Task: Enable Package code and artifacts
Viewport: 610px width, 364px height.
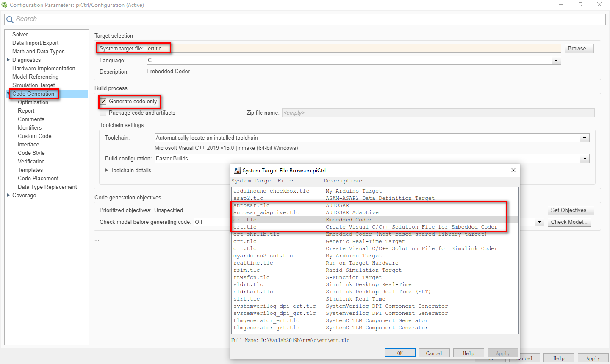Action: point(103,113)
